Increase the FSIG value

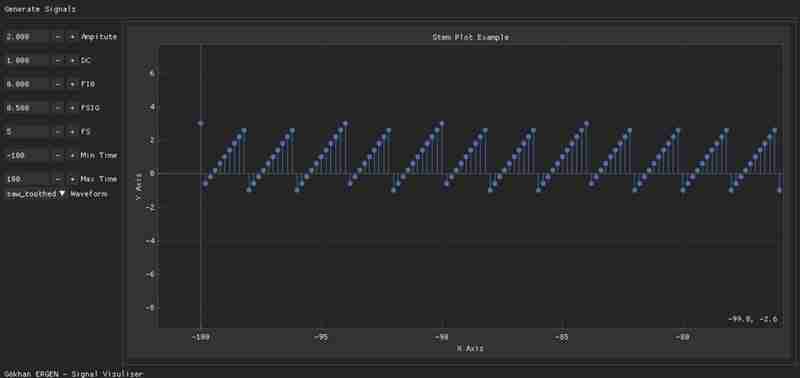[x=72, y=108]
